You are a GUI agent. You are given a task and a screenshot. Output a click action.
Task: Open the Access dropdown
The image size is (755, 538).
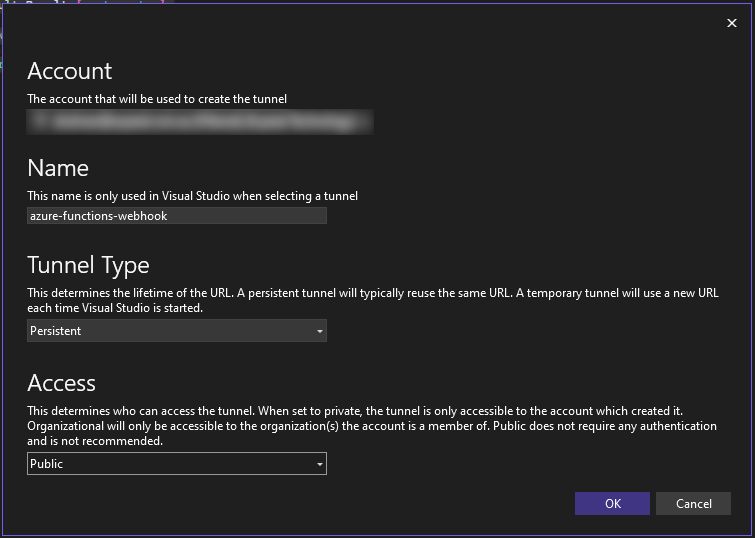pyautogui.click(x=177, y=464)
